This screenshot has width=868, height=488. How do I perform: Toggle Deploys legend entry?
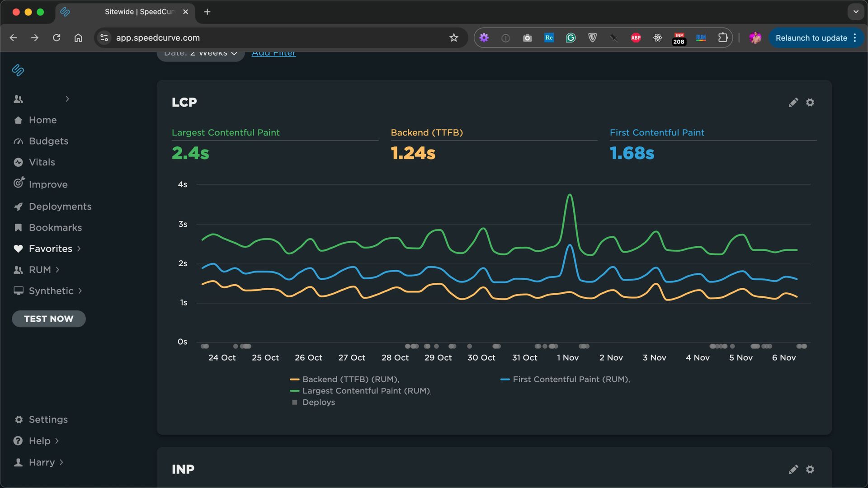[313, 403]
